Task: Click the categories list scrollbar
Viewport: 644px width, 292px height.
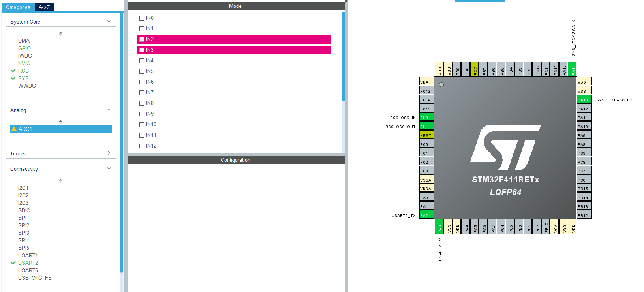Action: (122, 143)
